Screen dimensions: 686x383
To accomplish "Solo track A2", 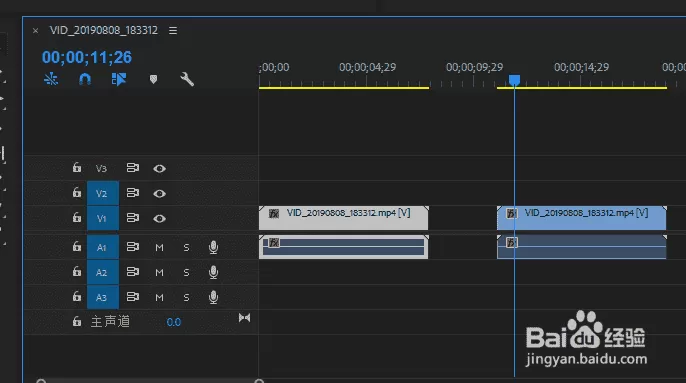I will point(186,273).
